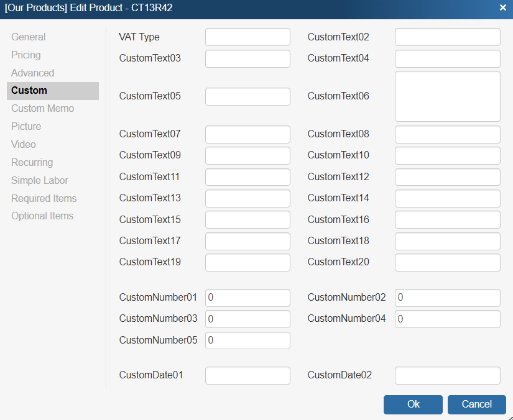This screenshot has height=420, width=513.
Task: Click the CustomDate01 input field
Action: [247, 376]
